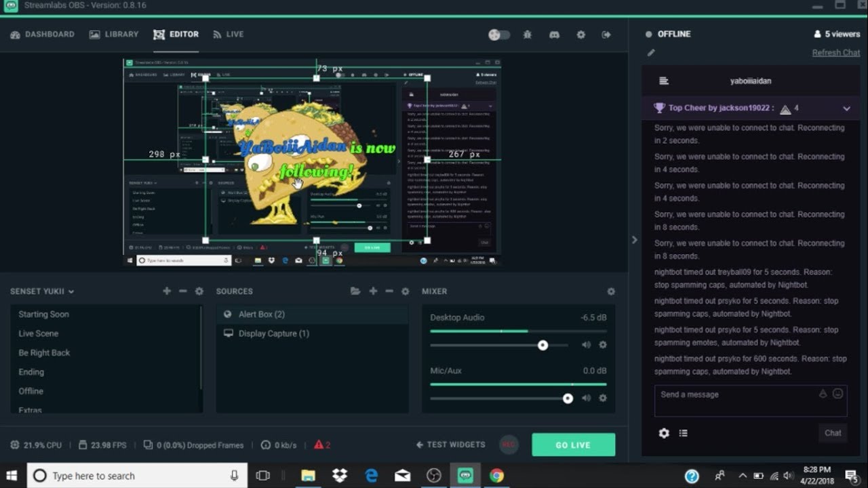Open Mixer settings gear icon
This screenshot has height=488, width=868.
point(611,291)
